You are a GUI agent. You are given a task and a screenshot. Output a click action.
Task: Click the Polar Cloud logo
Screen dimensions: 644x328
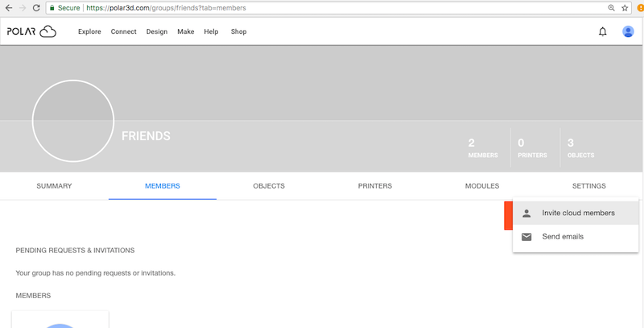(31, 31)
